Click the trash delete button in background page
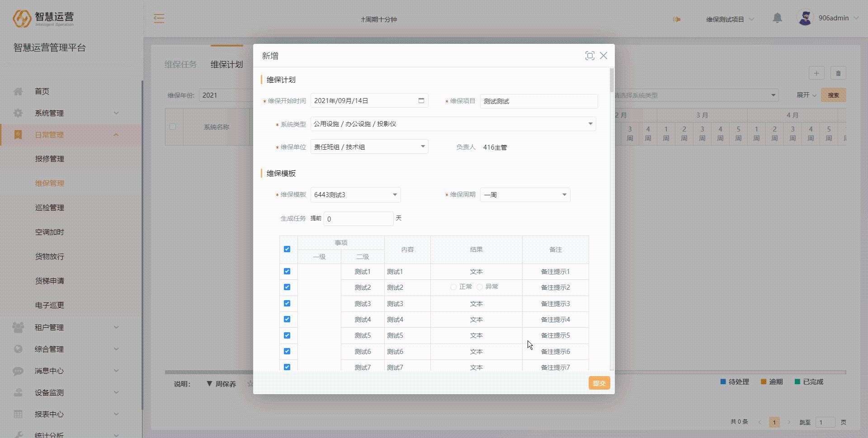Viewport: 868px width, 438px height. coord(838,73)
